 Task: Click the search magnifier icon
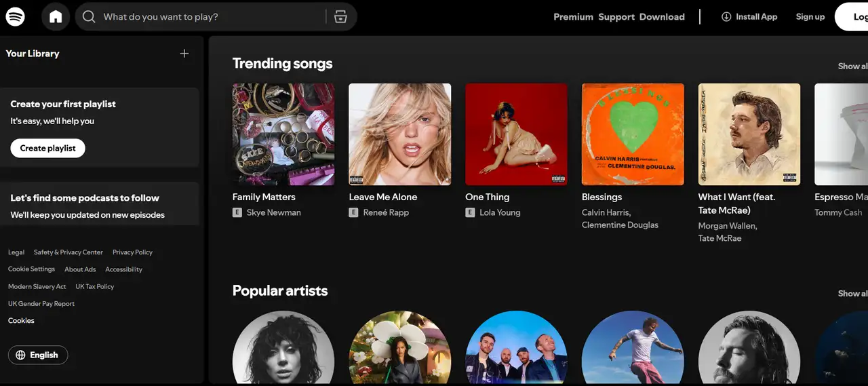[x=89, y=17]
